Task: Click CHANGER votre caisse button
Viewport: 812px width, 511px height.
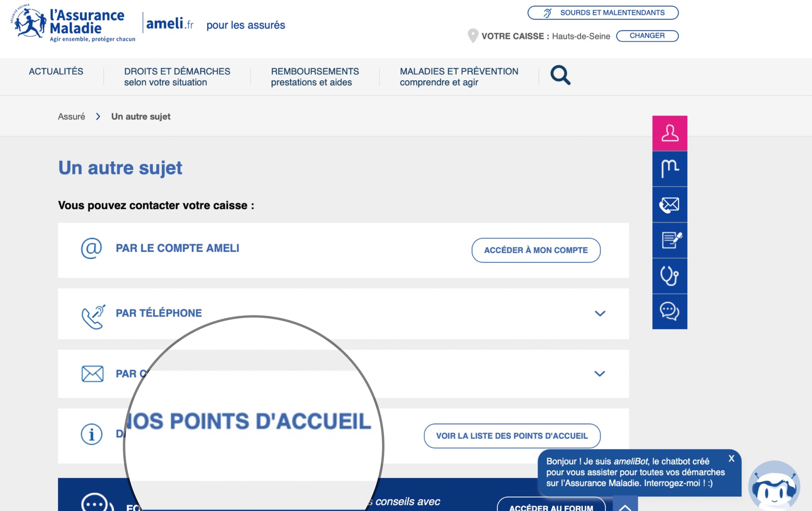Action: [x=646, y=35]
